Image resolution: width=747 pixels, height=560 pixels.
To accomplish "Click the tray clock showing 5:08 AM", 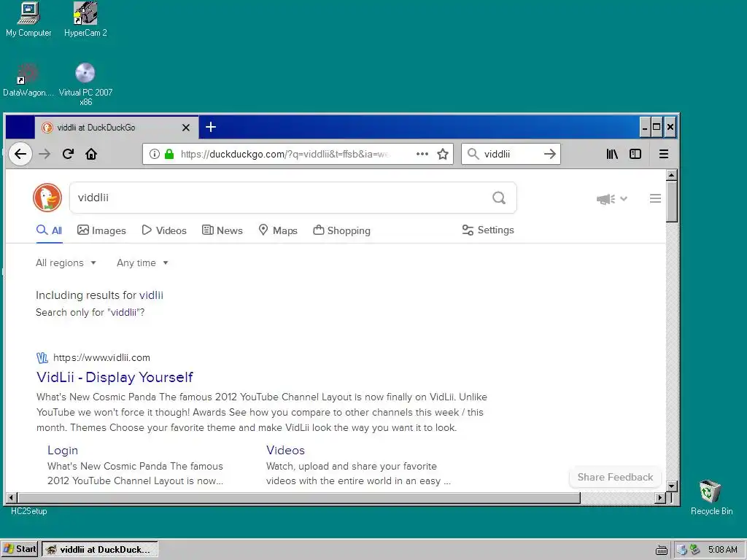I will (722, 550).
